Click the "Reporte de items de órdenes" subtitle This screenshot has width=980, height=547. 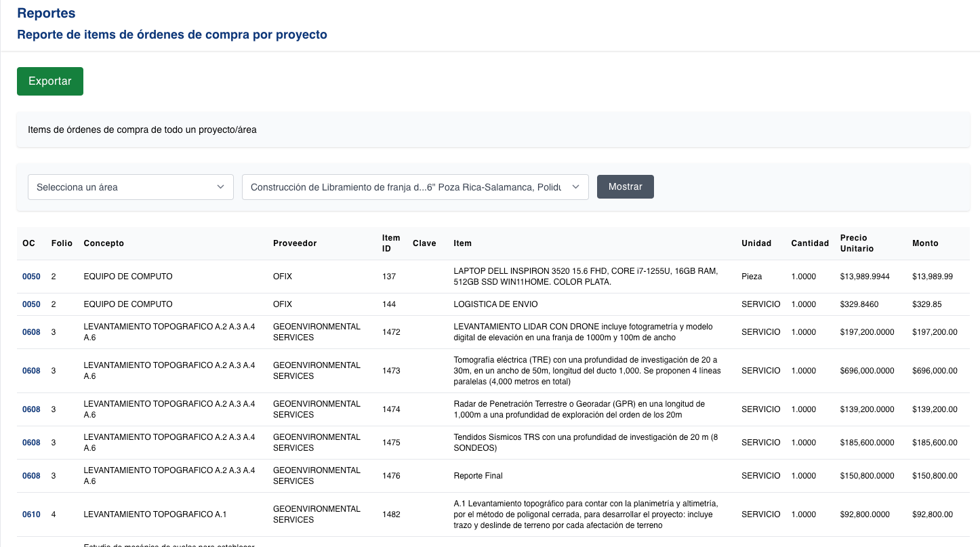tap(171, 35)
